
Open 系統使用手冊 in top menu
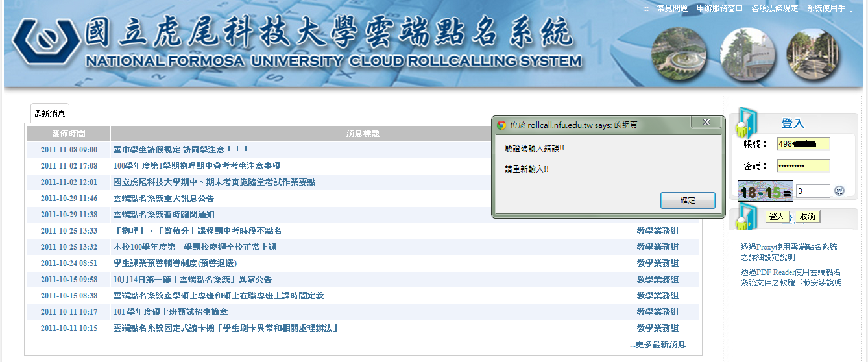point(830,8)
